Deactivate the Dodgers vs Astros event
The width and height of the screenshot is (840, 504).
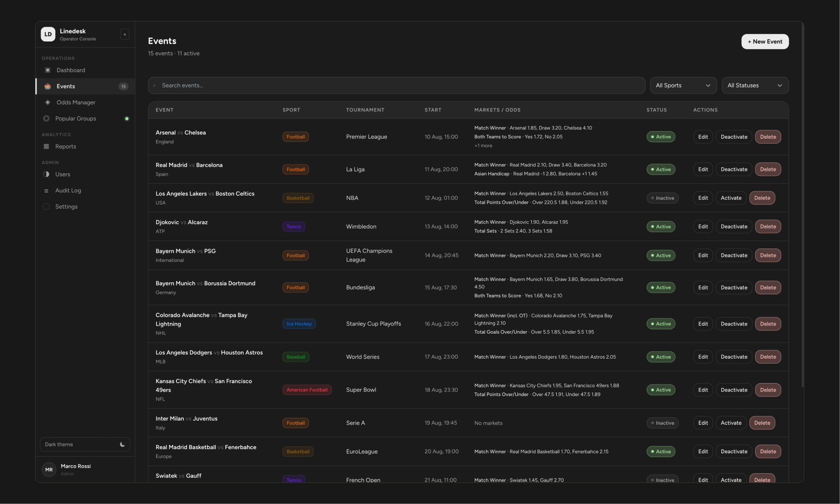(x=734, y=357)
